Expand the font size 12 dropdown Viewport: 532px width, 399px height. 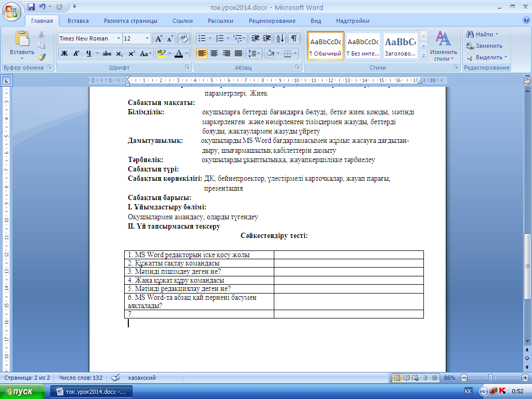pos(147,38)
